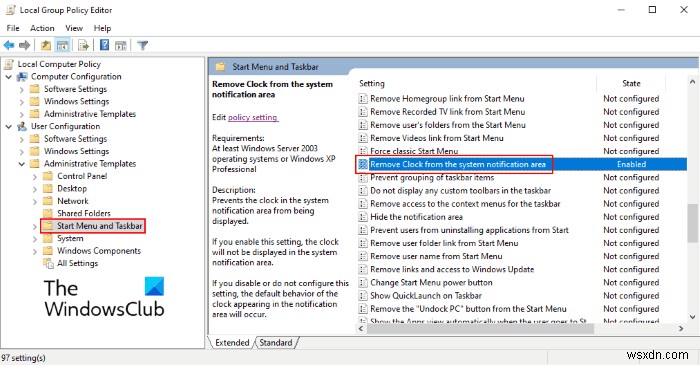The width and height of the screenshot is (700, 365).
Task: Click the vertical scrollbar up arrow
Action: [x=692, y=82]
